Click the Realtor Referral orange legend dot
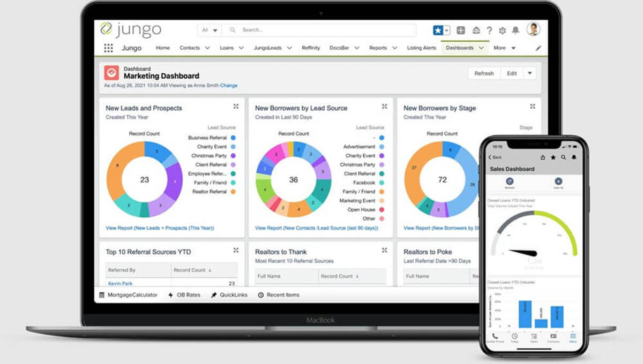This screenshot has width=643, height=364. 233,192
